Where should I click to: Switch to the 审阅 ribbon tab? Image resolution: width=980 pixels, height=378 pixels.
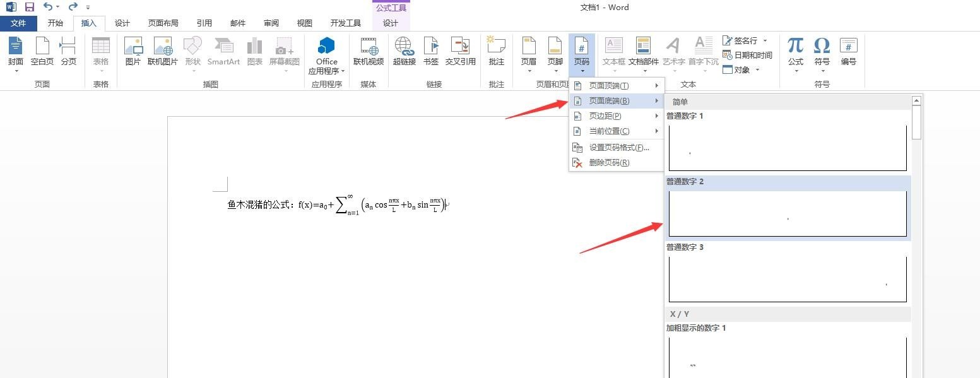click(x=271, y=23)
